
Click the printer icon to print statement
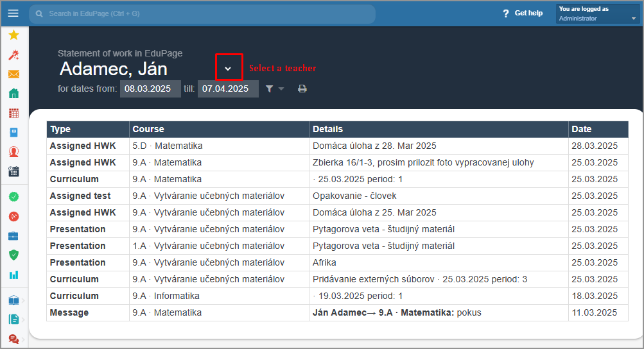point(302,89)
